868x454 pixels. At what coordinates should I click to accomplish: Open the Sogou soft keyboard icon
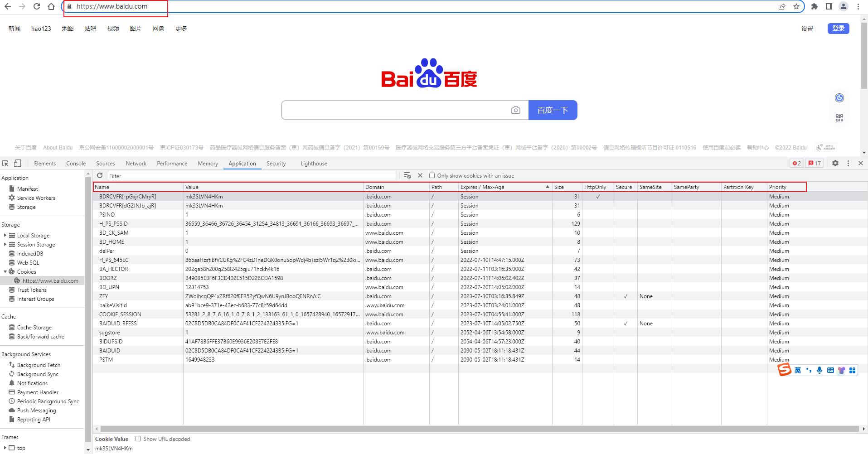point(830,370)
